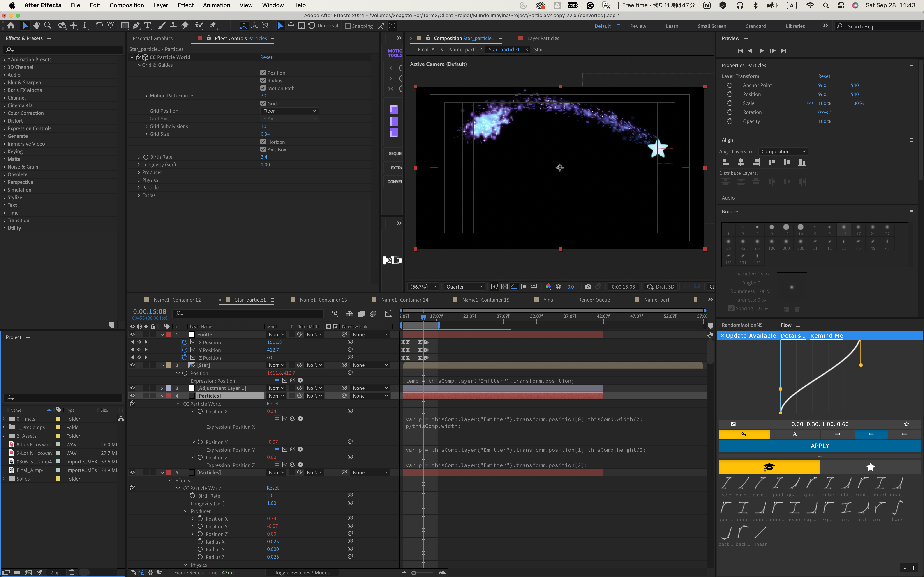924x577 pixels.
Task: Hide the Emitter layer
Action: [132, 334]
